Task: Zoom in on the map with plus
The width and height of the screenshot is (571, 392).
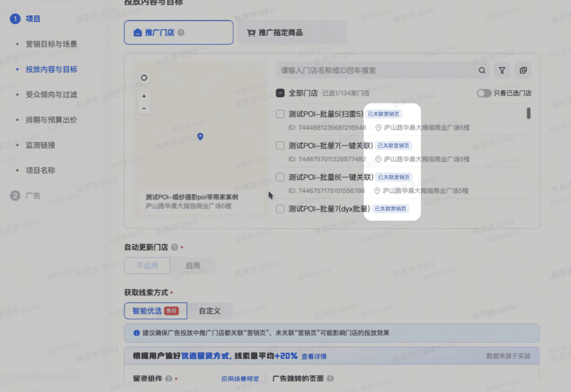Action: tap(144, 96)
